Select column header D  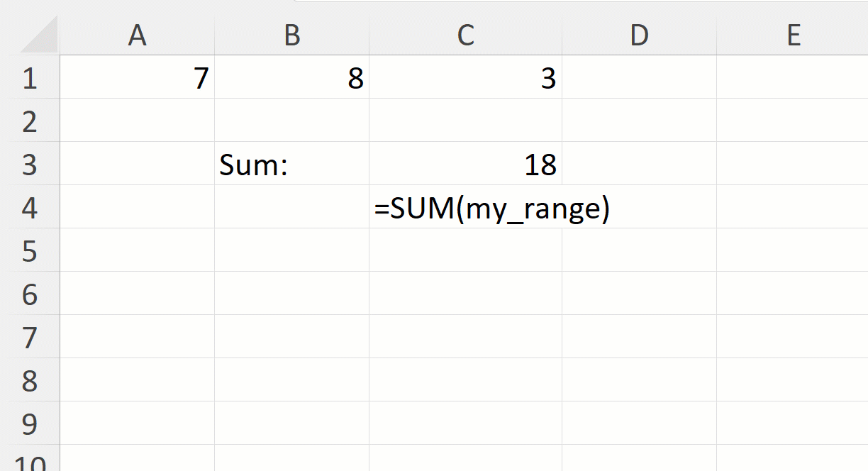point(639,34)
